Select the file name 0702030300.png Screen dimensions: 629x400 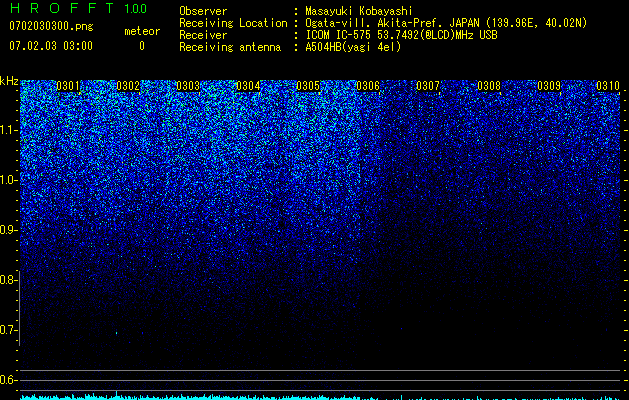point(51,27)
